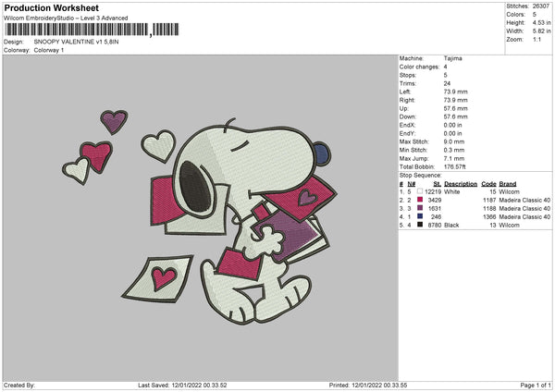
Task: Click the 'Color changes:' label
Action: (419, 67)
